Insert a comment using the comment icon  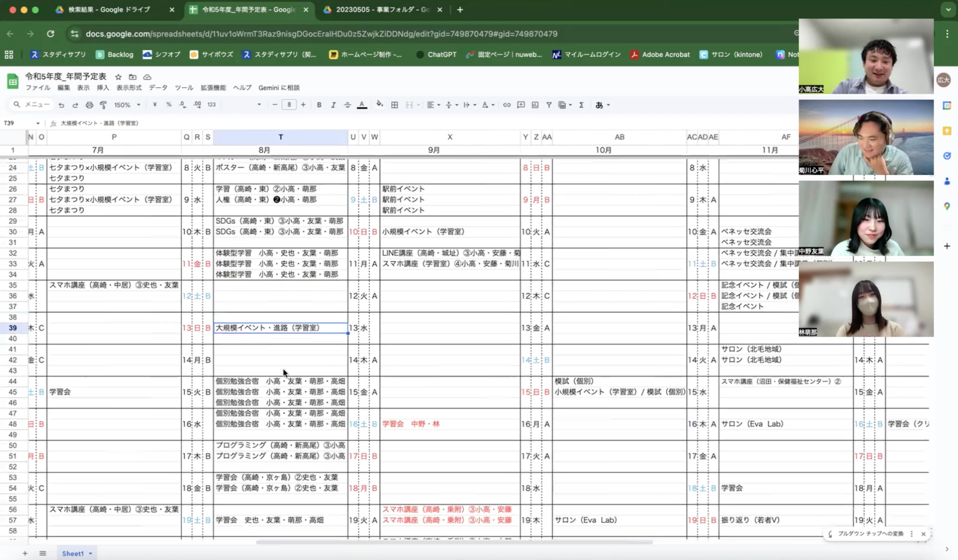(x=520, y=105)
